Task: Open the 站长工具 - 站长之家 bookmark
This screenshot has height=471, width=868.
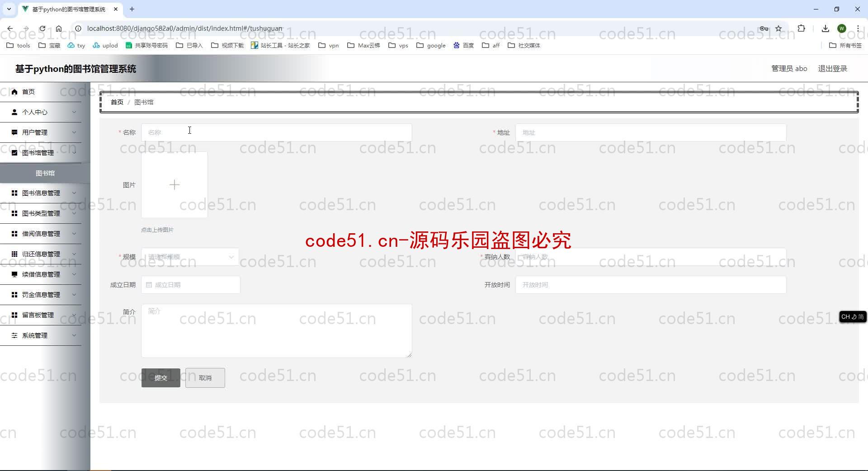Action: 280,46
